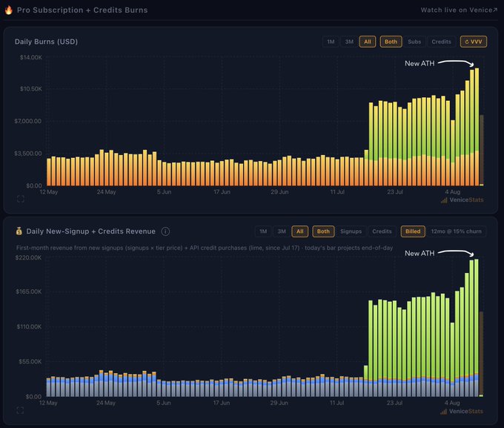Expand Daily Burns chart to fullscreen
Viewport: 504px width, 428px height.
pyautogui.click(x=21, y=199)
